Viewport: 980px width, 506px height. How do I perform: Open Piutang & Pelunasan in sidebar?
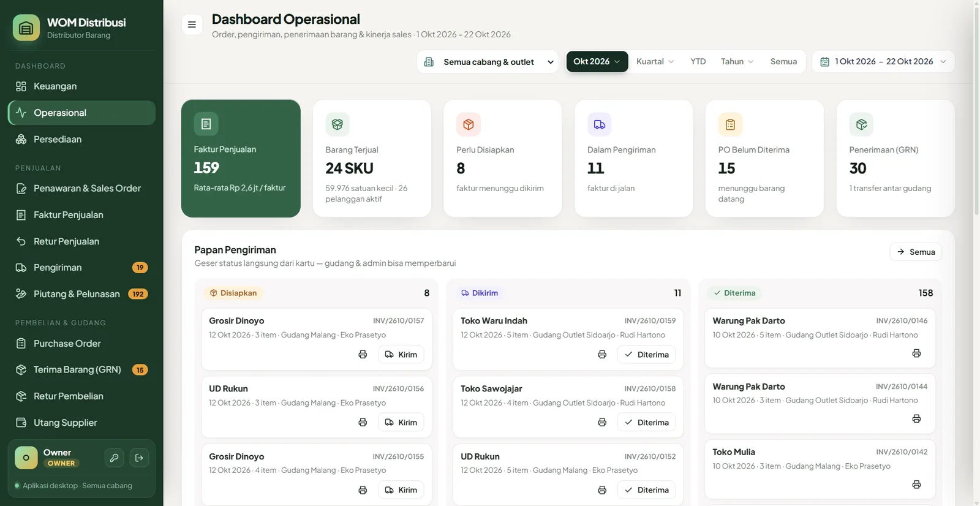pos(81,294)
